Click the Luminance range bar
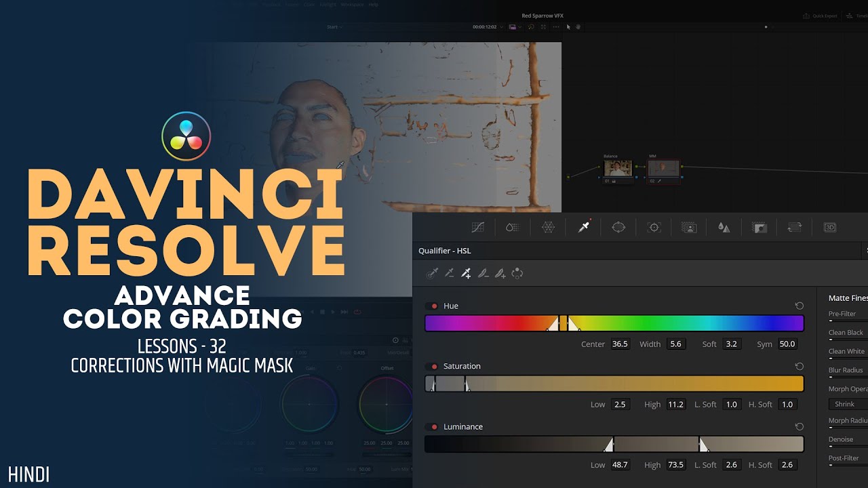The height and width of the screenshot is (488, 868). [614, 444]
